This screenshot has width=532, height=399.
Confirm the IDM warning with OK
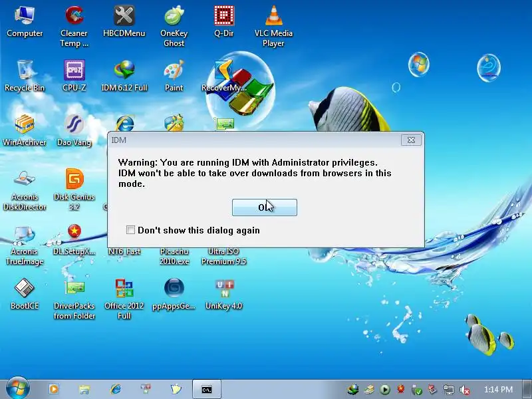(264, 207)
